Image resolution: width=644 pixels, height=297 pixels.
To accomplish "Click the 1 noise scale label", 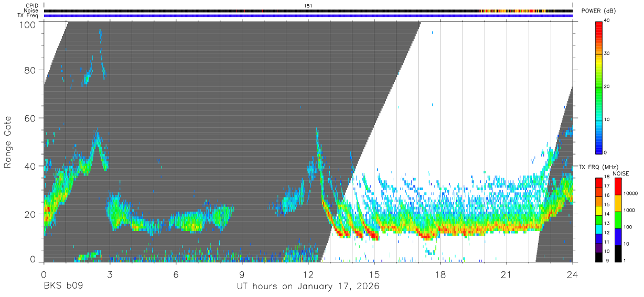I will coord(624,260).
